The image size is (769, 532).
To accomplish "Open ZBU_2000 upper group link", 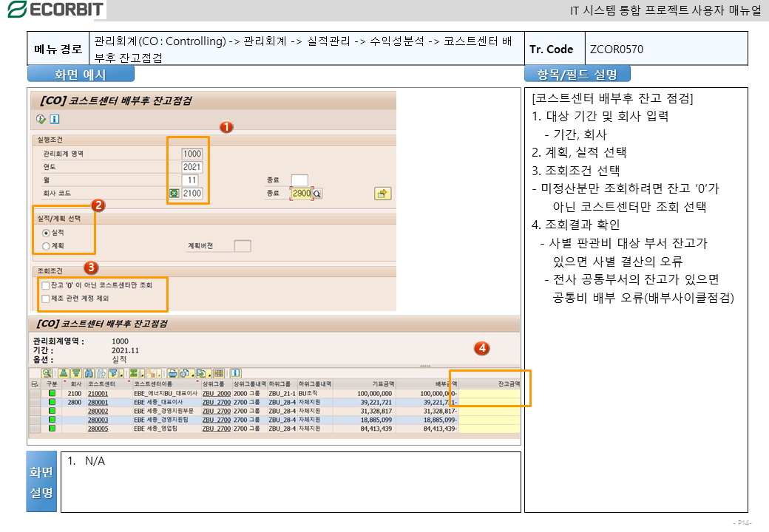I will 216,393.
